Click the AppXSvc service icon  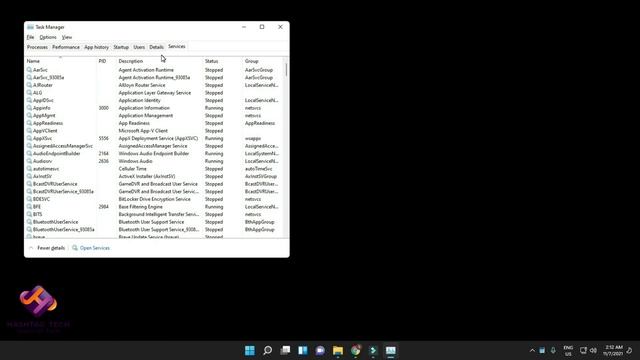click(29, 138)
